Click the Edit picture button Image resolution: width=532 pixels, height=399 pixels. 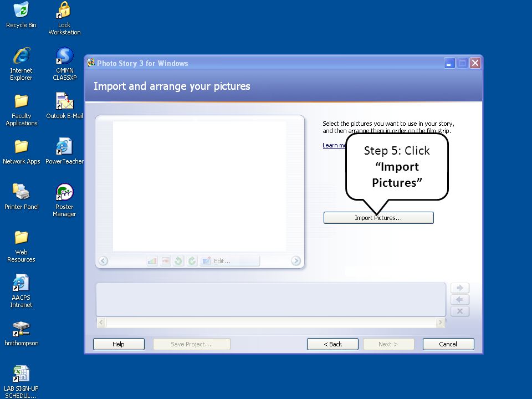229,261
